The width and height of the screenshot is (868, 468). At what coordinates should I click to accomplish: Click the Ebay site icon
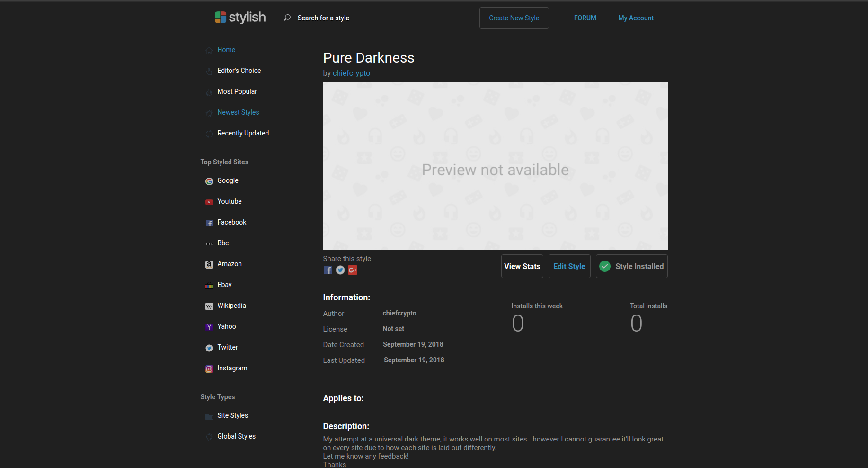click(x=209, y=285)
